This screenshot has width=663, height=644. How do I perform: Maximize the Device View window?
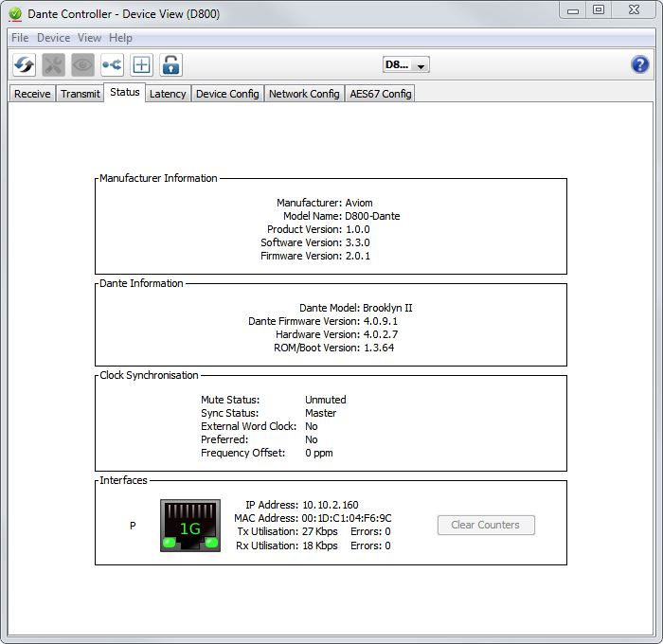599,10
